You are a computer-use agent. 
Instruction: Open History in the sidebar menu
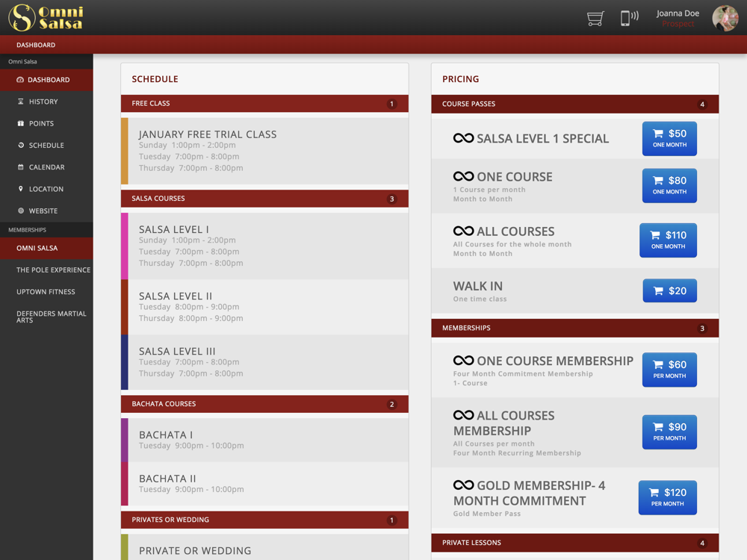coord(46,102)
